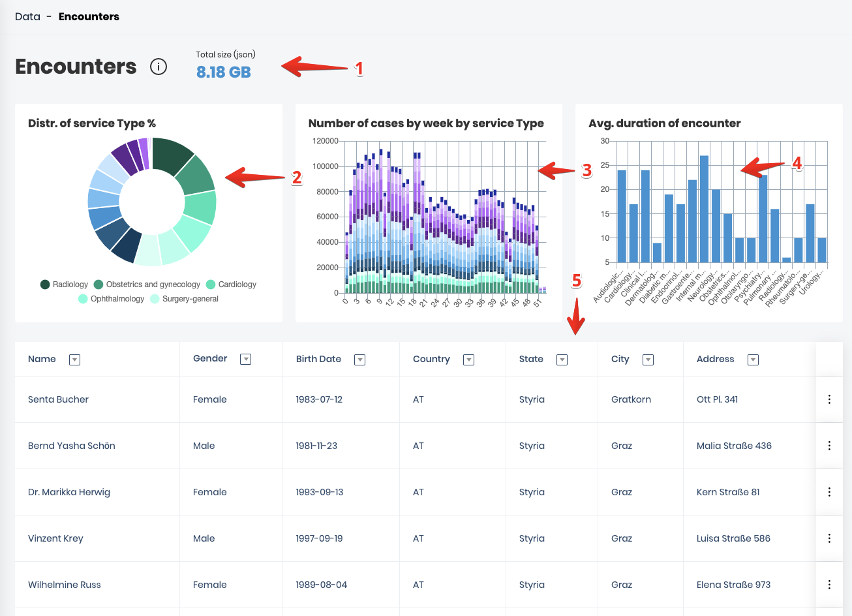Open the Address column filter dropdown
852x616 pixels.
(753, 360)
